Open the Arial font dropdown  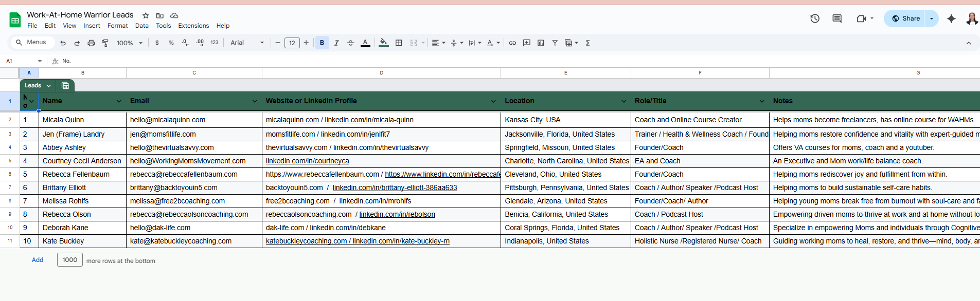click(247, 43)
